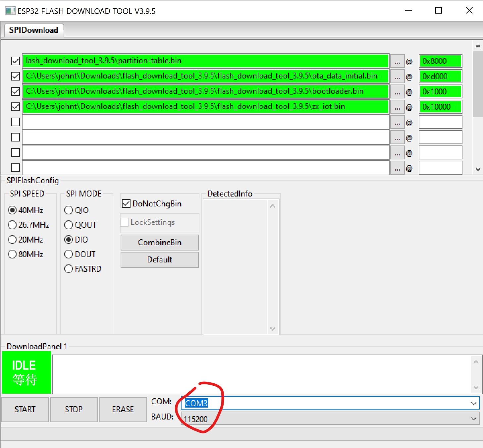Image resolution: width=483 pixels, height=448 pixels.
Task: Select 80MHz SPI speed
Action: click(x=12, y=254)
